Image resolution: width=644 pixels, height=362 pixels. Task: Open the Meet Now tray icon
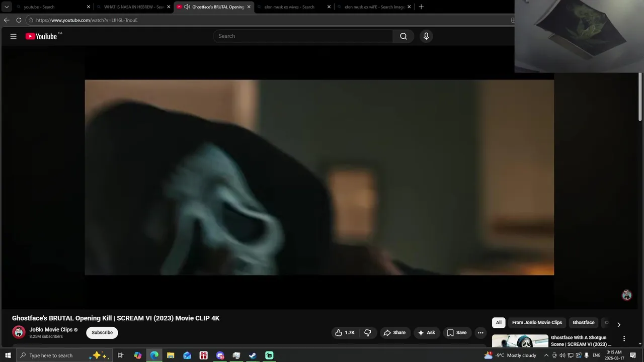click(554, 355)
